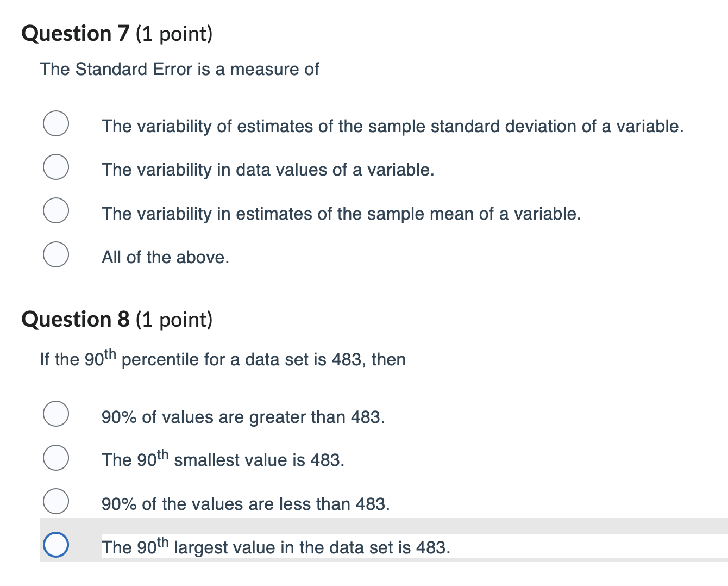This screenshot has height=586, width=728.
Task: Click the answer text about sample mean variability
Action: (x=342, y=214)
